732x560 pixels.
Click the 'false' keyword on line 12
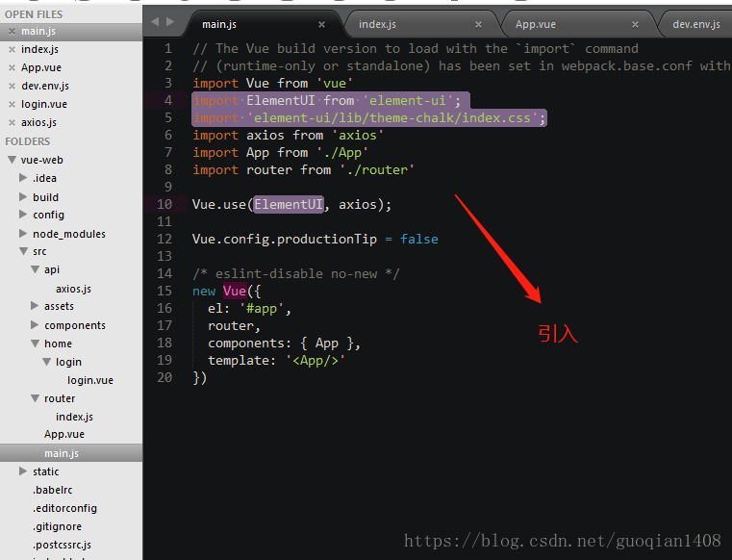tap(418, 239)
